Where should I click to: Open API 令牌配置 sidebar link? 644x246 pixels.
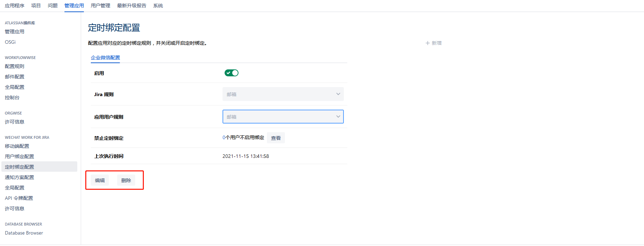tap(19, 198)
